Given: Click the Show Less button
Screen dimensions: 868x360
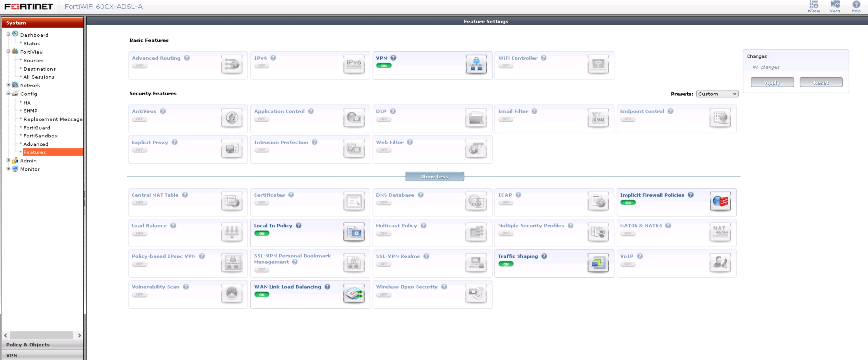Looking at the screenshot, I should [435, 177].
